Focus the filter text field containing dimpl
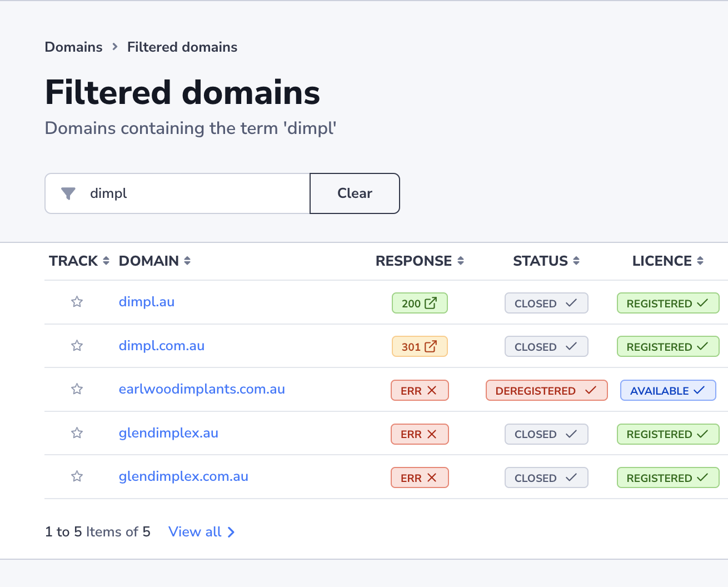The image size is (728, 587). click(x=195, y=193)
